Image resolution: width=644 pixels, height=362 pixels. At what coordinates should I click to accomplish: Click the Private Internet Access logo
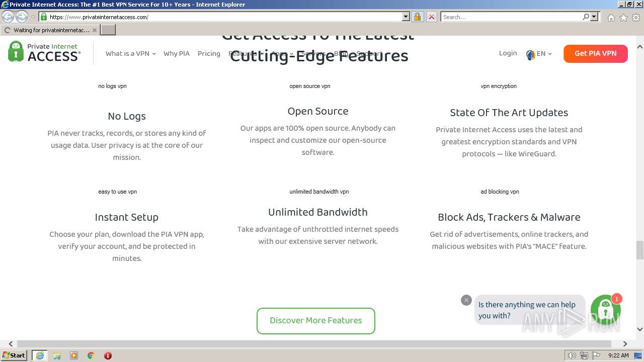pyautogui.click(x=44, y=52)
